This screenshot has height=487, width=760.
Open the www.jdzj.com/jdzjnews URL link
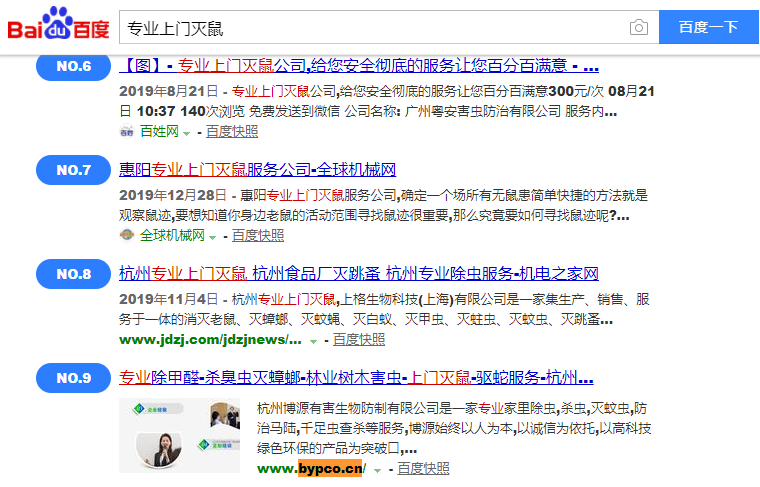210,339
